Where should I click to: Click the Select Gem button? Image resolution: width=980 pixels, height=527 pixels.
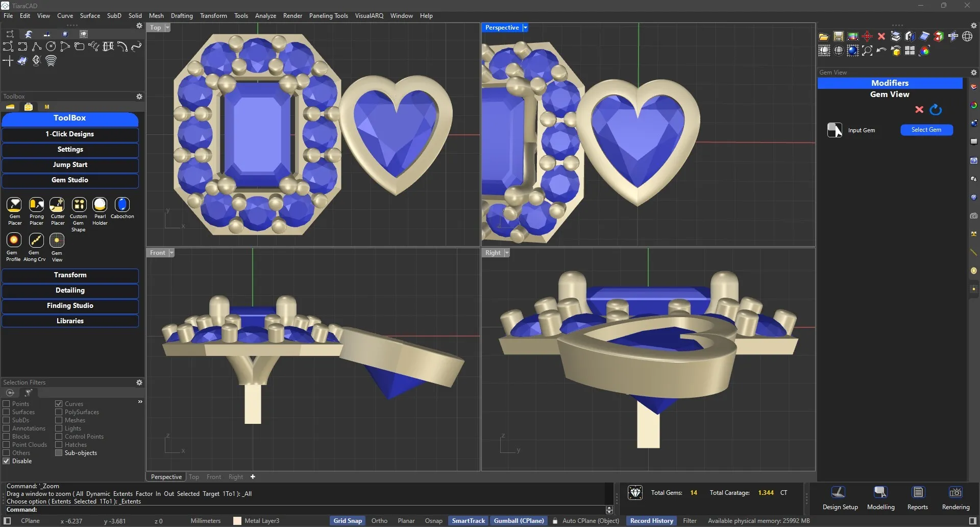[926, 130]
